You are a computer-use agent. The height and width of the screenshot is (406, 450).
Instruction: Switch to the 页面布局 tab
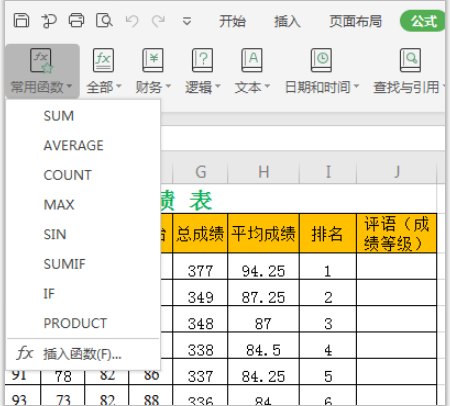pos(355,21)
